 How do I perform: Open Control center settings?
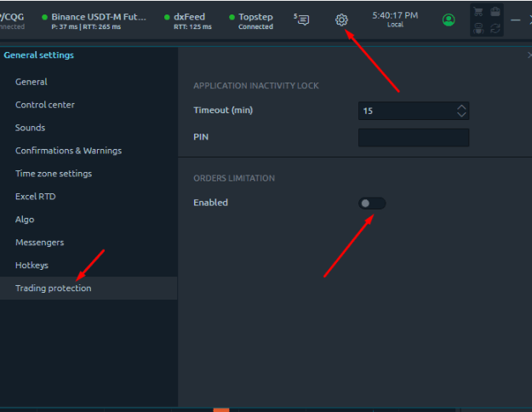coord(45,105)
